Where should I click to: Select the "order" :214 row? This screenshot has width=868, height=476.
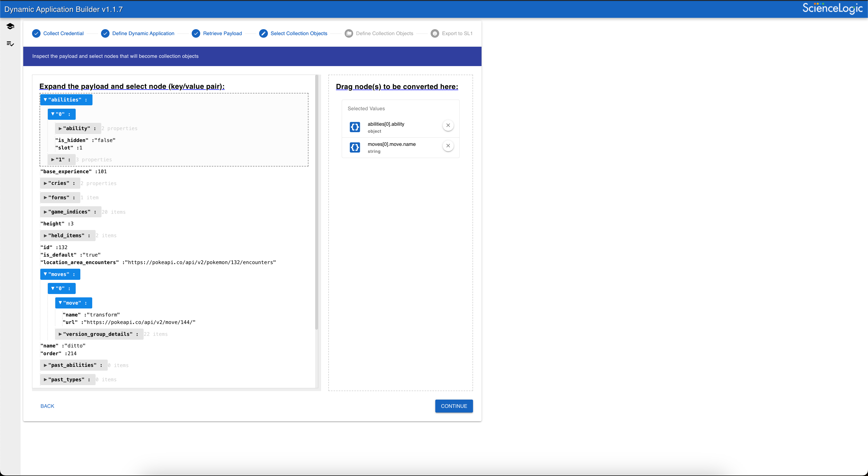[59, 353]
